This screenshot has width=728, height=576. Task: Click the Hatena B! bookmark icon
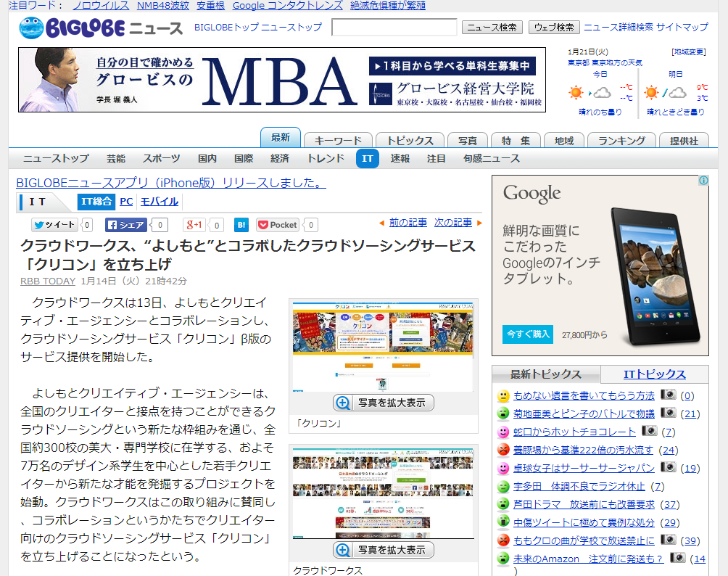[241, 225]
